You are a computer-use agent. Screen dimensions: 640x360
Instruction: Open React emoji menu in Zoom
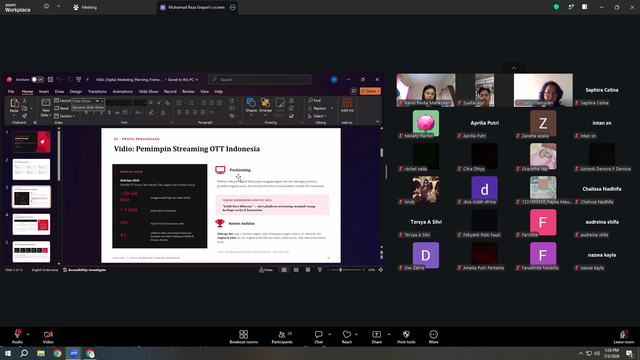[347, 337]
